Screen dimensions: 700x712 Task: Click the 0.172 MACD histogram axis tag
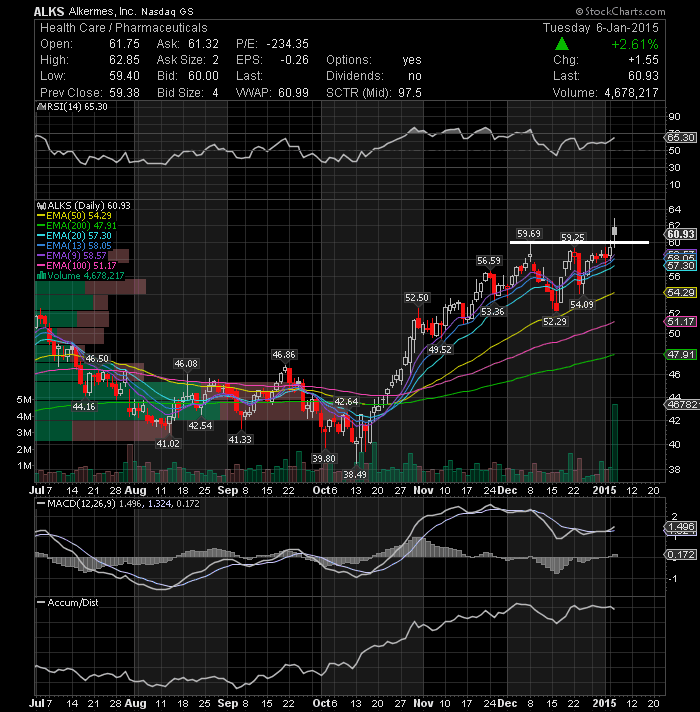[x=680, y=554]
